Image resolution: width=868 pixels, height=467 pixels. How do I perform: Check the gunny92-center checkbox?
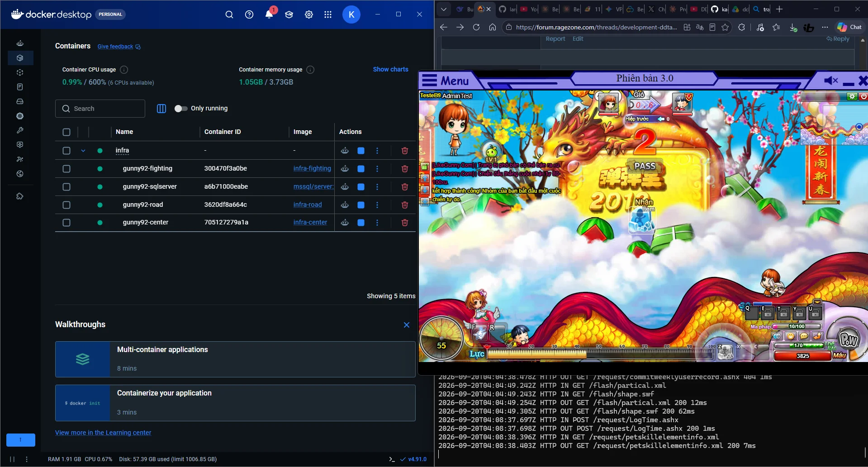point(66,223)
